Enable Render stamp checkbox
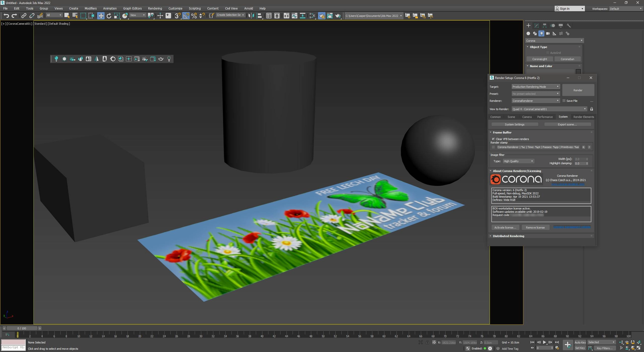The height and width of the screenshot is (352, 644). (493, 147)
